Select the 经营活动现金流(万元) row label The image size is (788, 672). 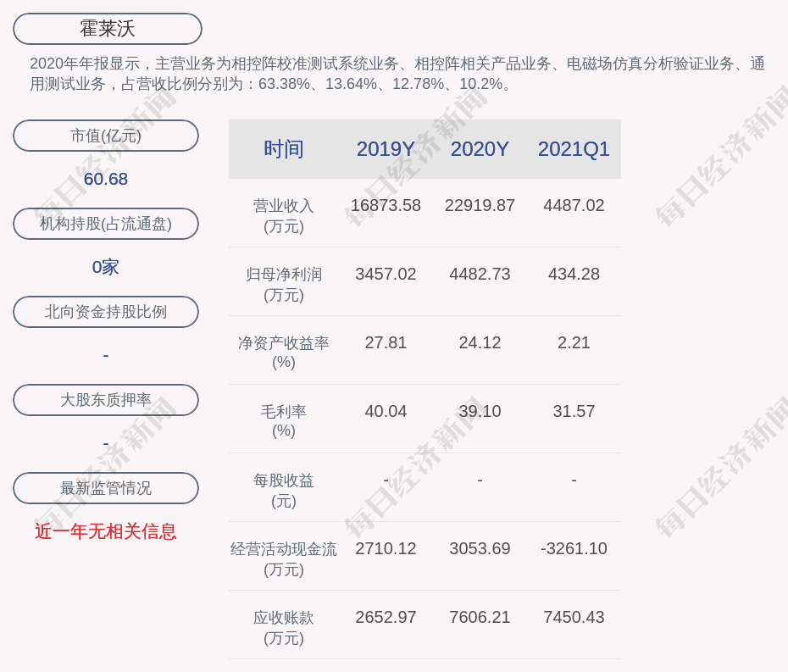point(284,559)
